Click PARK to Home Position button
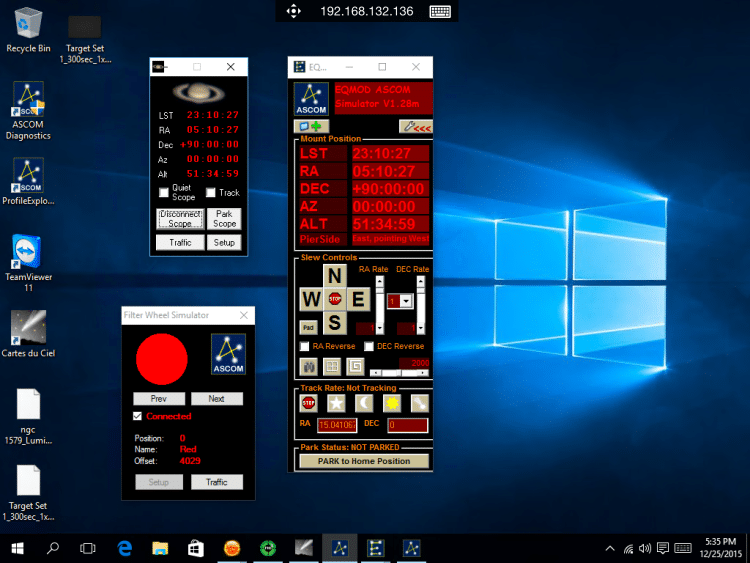 (x=364, y=461)
